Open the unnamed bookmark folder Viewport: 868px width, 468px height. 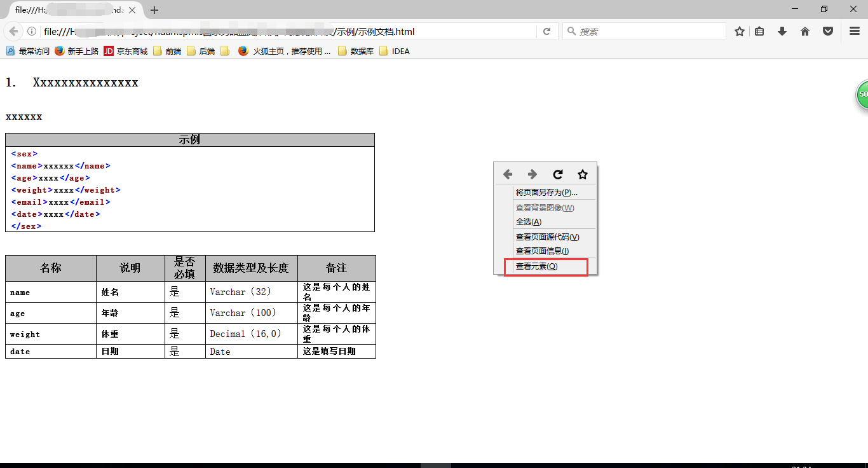pos(225,52)
